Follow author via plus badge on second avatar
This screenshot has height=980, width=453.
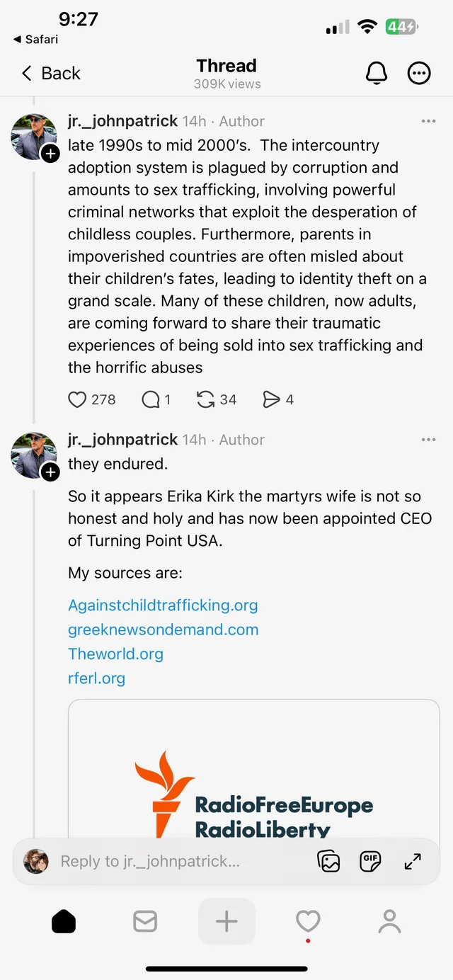pos(50,472)
